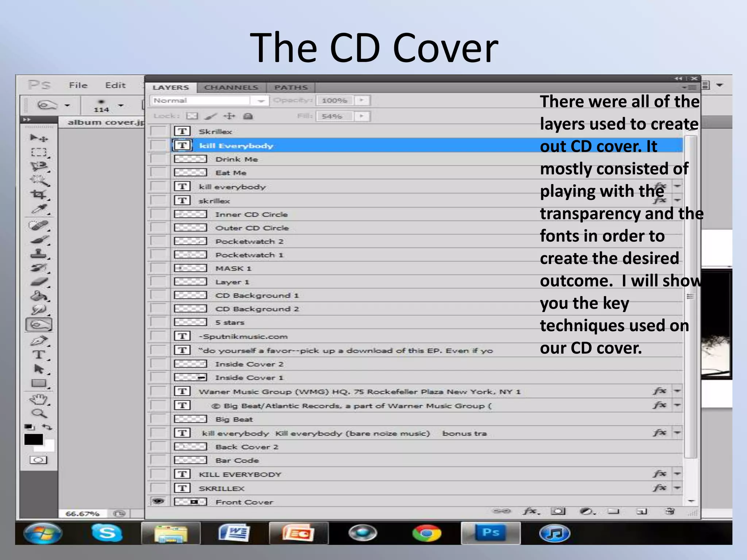747x560 pixels.
Task: Lock layer position
Action: click(229, 116)
